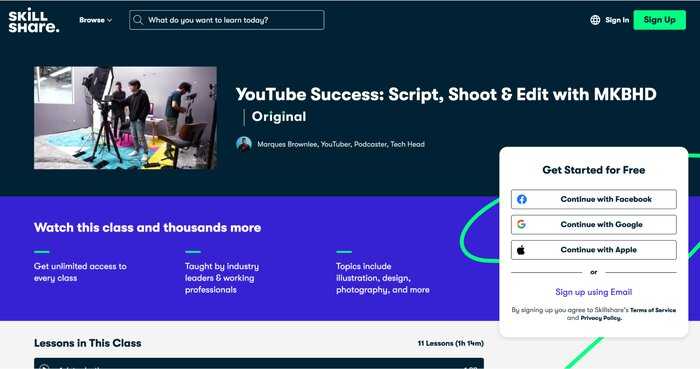Image resolution: width=700 pixels, height=369 pixels.
Task: Focus the 'What do you want to learn today?' search field
Action: tap(227, 20)
